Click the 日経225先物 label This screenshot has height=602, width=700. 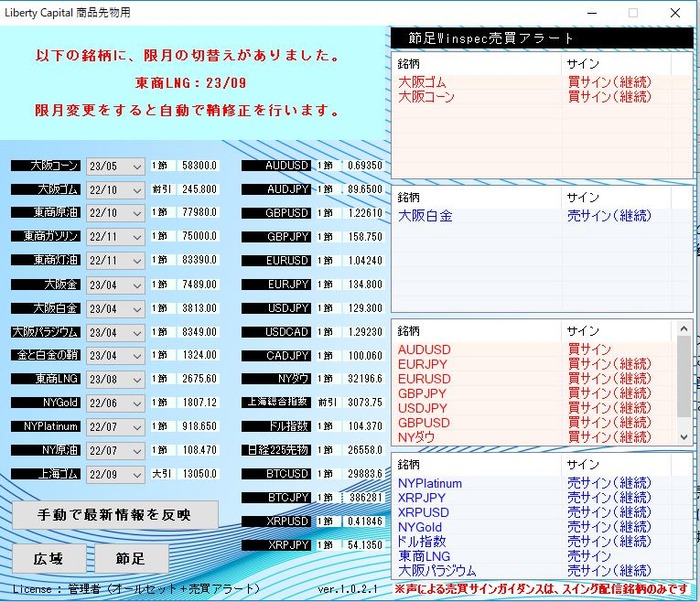tap(276, 450)
